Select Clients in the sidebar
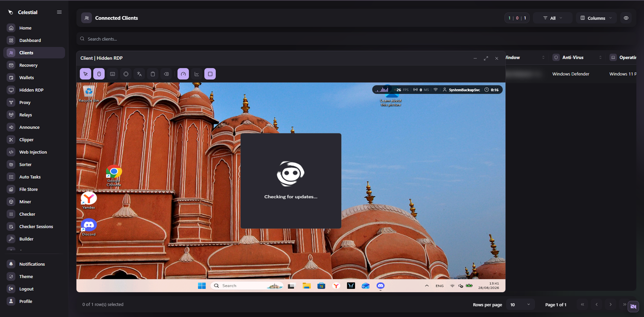Image resolution: width=644 pixels, height=317 pixels. click(34, 53)
